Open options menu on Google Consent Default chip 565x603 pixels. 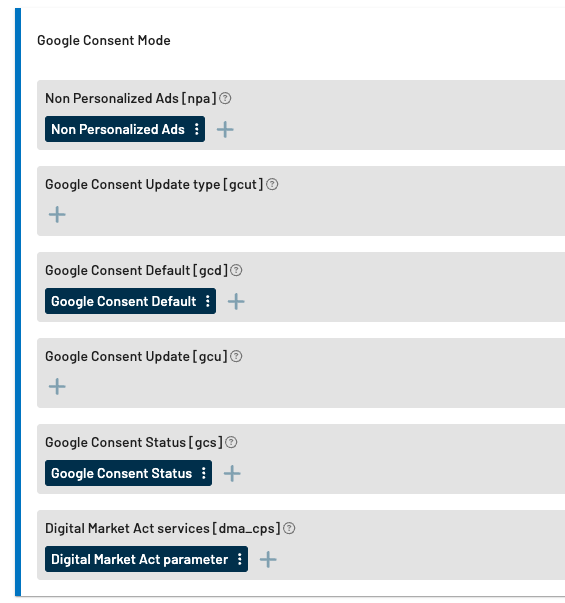click(x=208, y=301)
